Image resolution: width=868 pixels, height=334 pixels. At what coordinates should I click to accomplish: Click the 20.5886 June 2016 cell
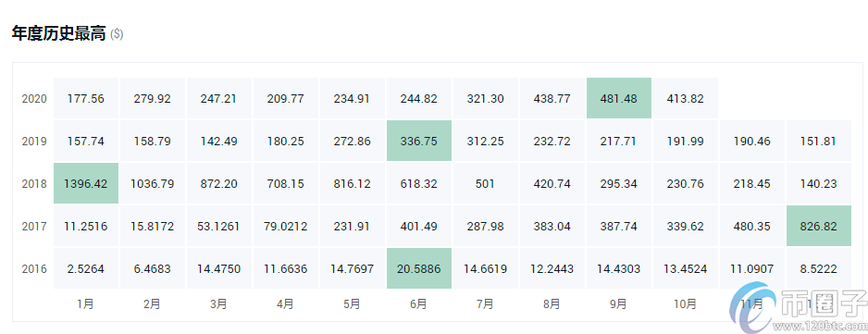tap(419, 268)
